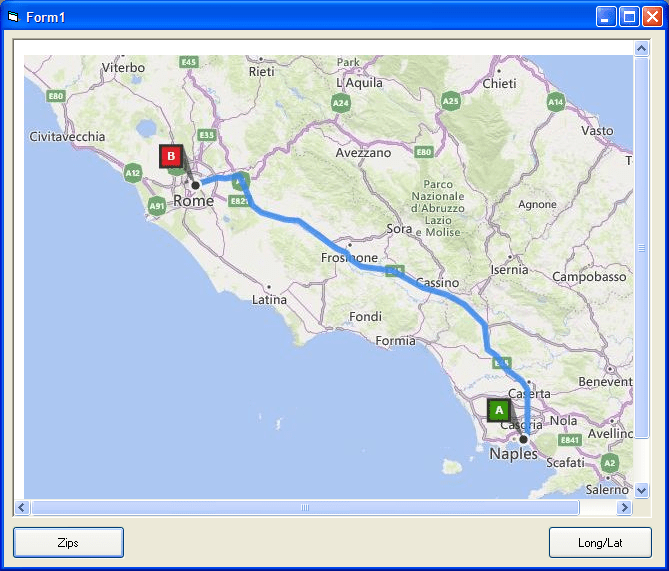
Task: Click the Rieti label
Action: tap(262, 71)
